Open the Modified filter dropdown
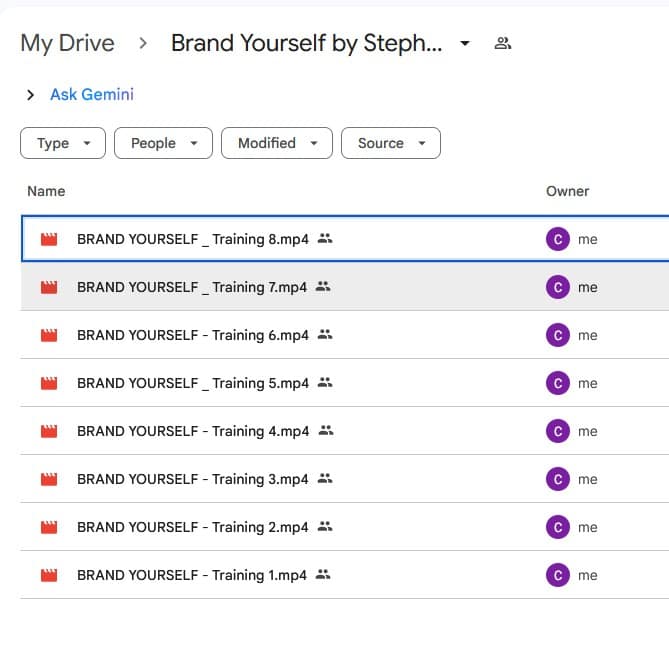669x658 pixels. coord(276,143)
